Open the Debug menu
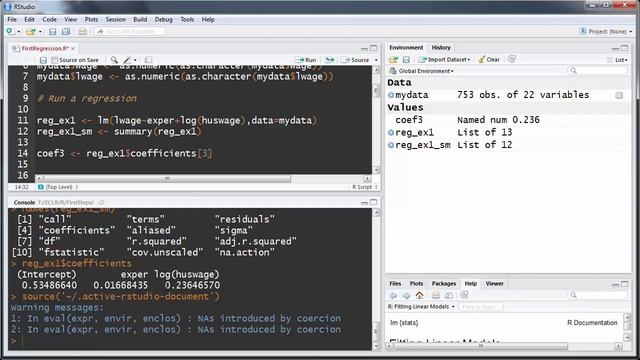The image size is (640, 360). pos(163,20)
